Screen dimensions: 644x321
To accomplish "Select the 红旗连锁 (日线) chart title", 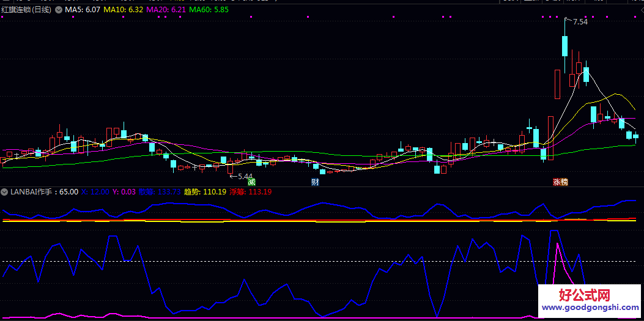I will coord(26,10).
